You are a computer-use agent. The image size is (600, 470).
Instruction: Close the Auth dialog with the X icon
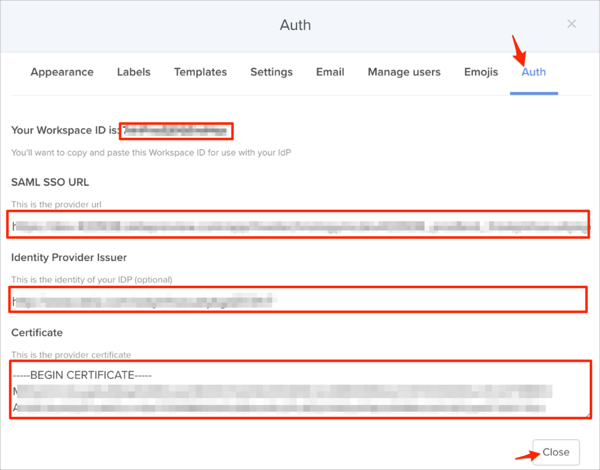571,24
